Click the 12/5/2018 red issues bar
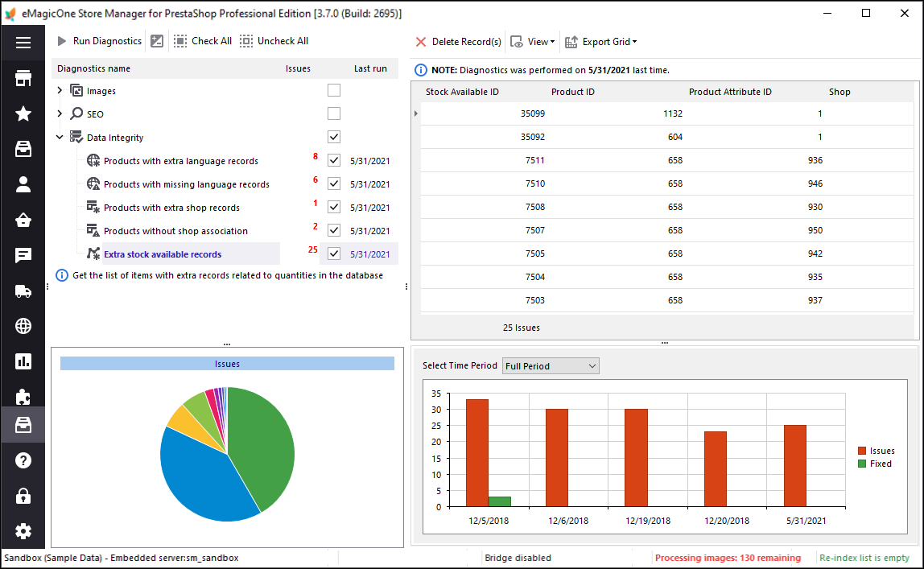This screenshot has width=924, height=569. tap(477, 453)
